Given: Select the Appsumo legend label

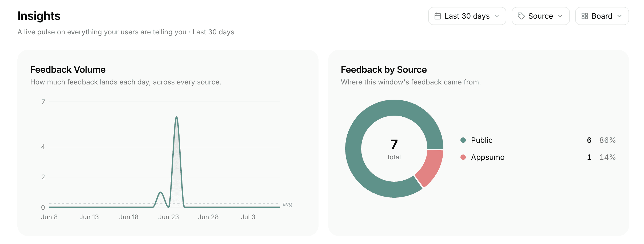Looking at the screenshot, I should pyautogui.click(x=488, y=157).
